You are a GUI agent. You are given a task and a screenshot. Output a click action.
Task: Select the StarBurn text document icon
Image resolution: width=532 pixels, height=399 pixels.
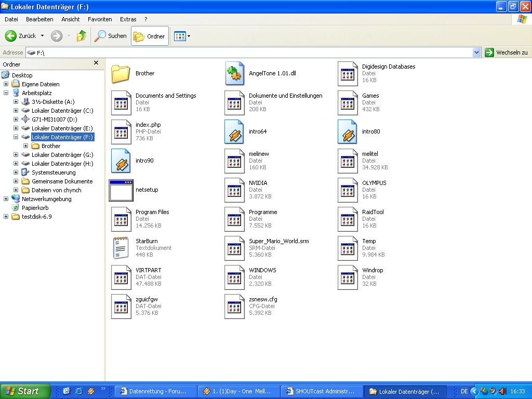tap(121, 248)
